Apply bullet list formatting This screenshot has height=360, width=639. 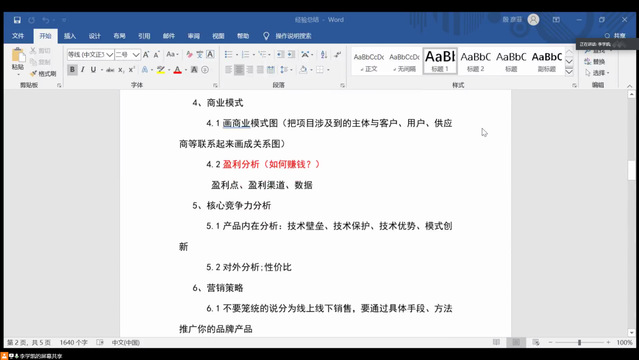point(229,54)
